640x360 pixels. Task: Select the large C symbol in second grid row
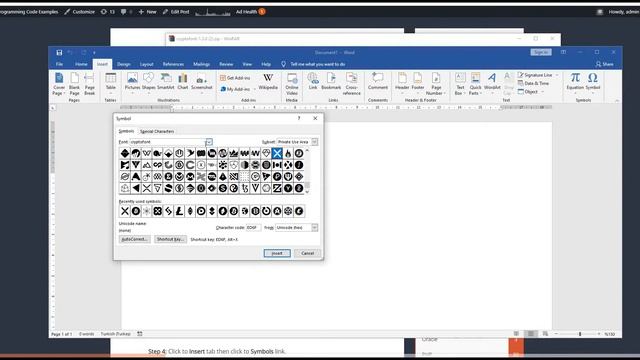[190, 165]
